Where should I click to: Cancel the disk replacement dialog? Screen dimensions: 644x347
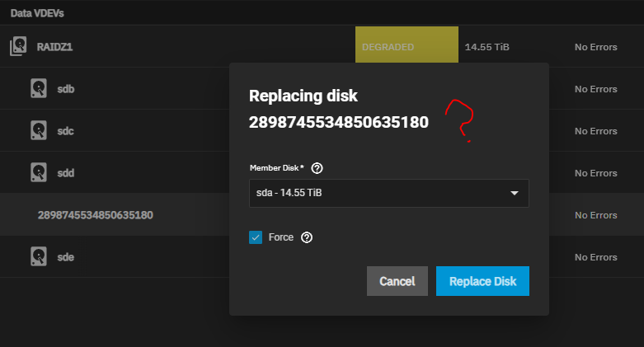tap(397, 281)
